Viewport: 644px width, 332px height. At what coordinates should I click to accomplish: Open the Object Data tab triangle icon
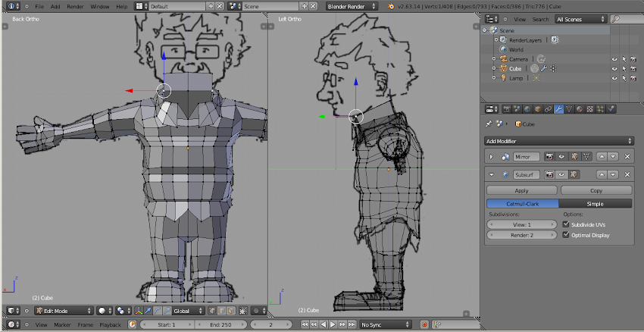[x=569, y=109]
